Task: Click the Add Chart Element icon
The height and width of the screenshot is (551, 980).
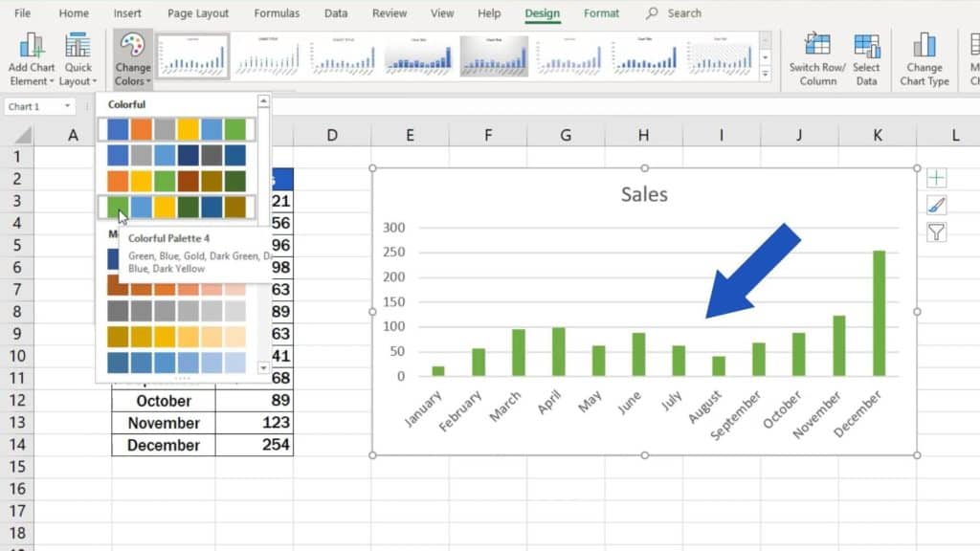Action: pos(32,47)
